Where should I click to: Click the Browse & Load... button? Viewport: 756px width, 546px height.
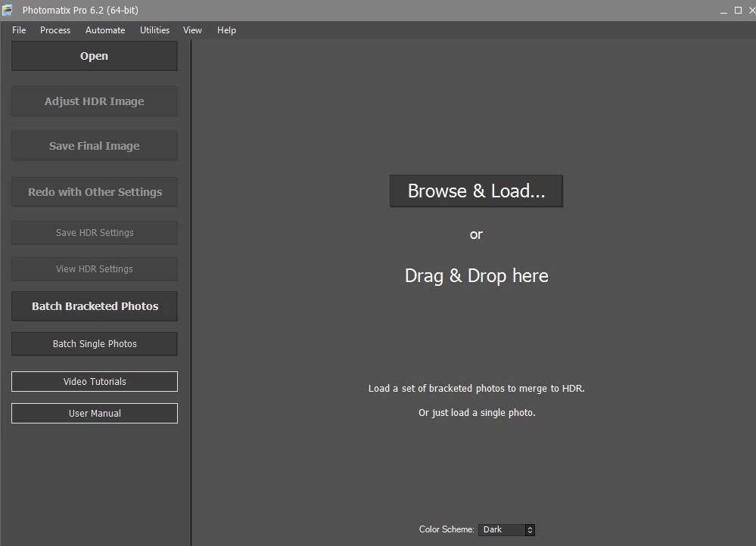pos(476,191)
